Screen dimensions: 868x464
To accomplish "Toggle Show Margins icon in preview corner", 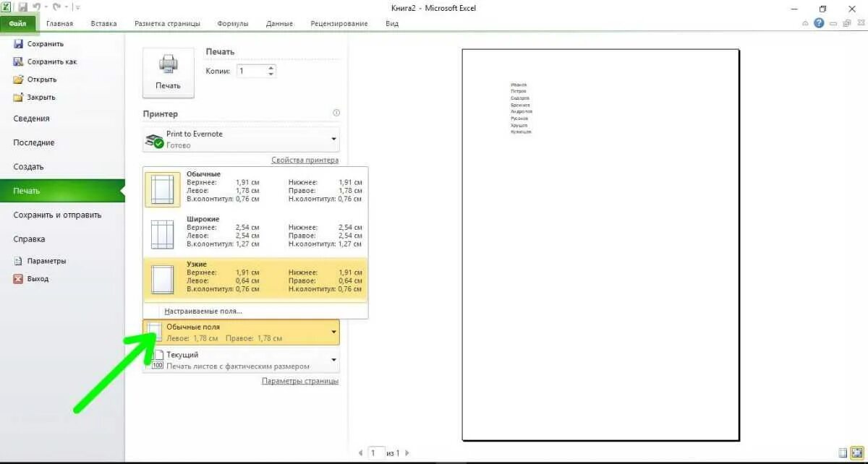I will pos(843,453).
